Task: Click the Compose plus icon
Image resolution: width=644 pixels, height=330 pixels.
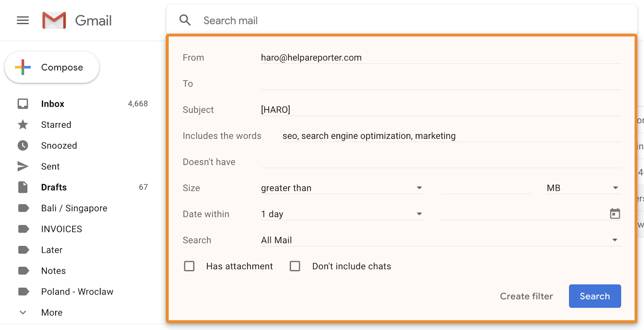Action: click(x=23, y=67)
